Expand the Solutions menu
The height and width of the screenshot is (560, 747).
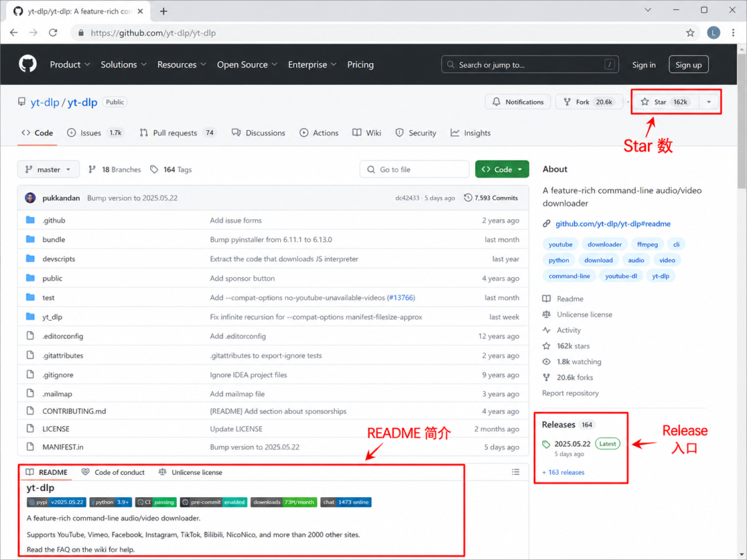click(124, 64)
